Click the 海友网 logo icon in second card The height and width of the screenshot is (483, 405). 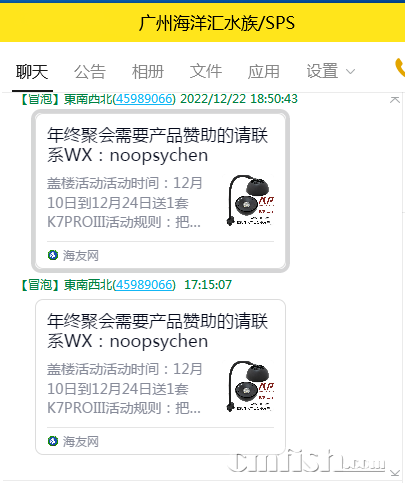pos(53,441)
